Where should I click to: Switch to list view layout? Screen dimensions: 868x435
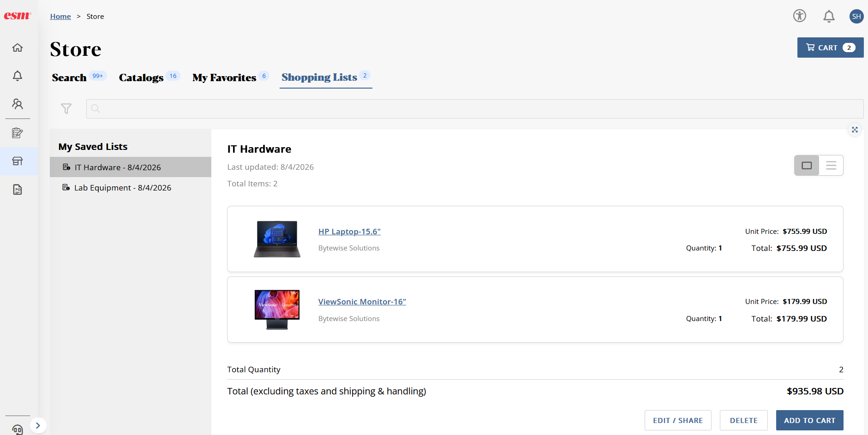coord(831,166)
